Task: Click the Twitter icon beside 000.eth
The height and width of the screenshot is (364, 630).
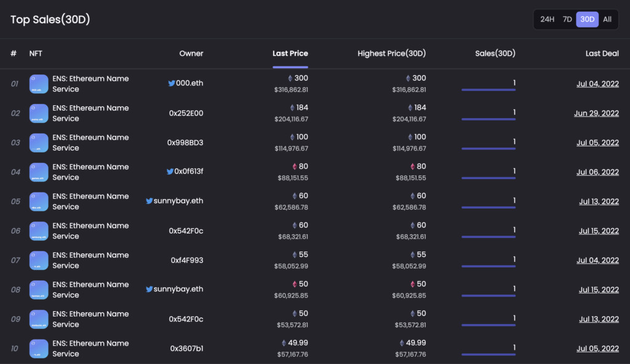Action: click(x=172, y=83)
